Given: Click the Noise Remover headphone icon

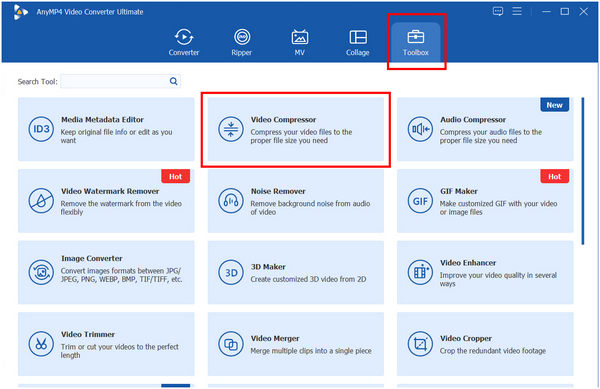Looking at the screenshot, I should (x=231, y=201).
